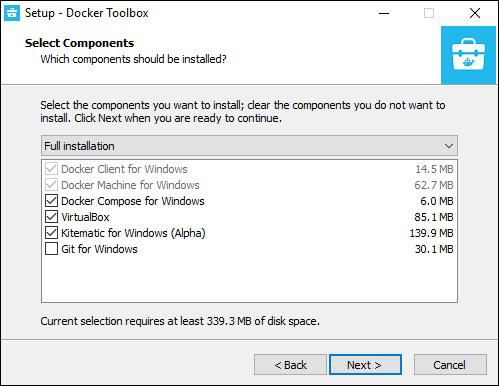Uncheck the VirtualBox component
Image resolution: width=499 pixels, height=386 pixels.
tap(51, 217)
